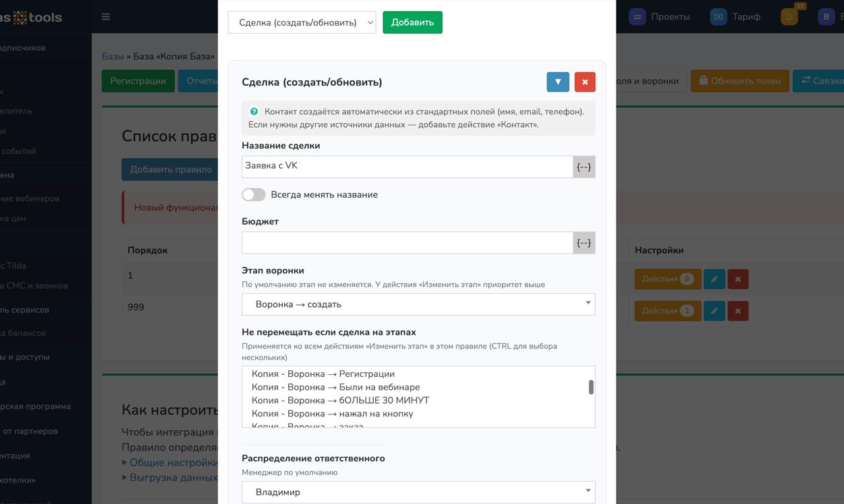Viewport: 844px width, 504px height.
Task: Insert variable into budget field
Action: pyautogui.click(x=584, y=242)
